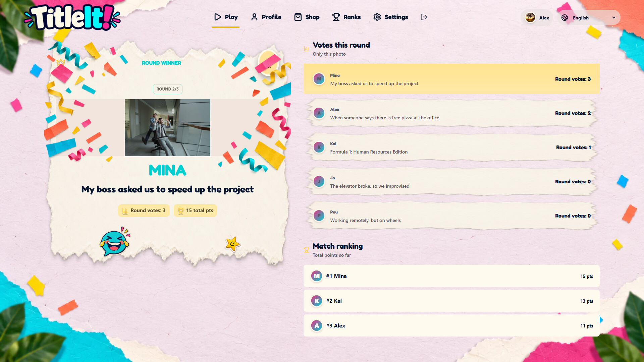Click the office chair round photo
The height and width of the screenshot is (362, 644).
(167, 128)
